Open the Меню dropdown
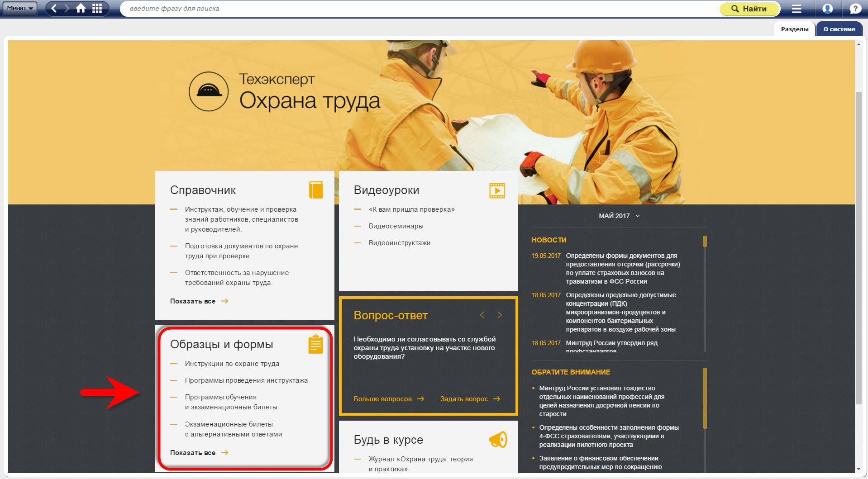This screenshot has height=479, width=868. [20, 8]
